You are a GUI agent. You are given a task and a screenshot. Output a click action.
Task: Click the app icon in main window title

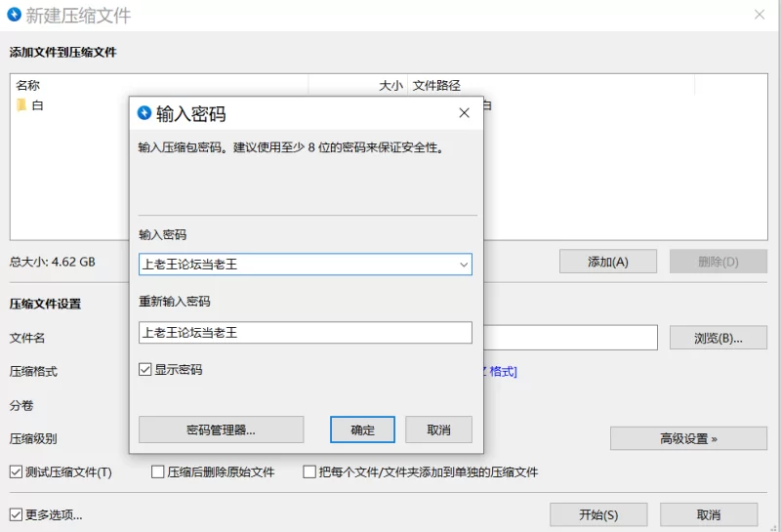tap(14, 15)
